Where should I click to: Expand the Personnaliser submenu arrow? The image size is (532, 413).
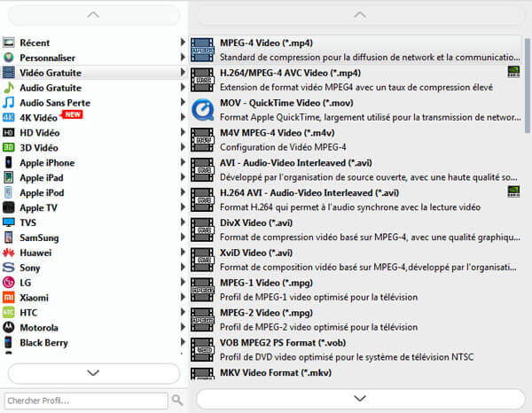click(183, 57)
